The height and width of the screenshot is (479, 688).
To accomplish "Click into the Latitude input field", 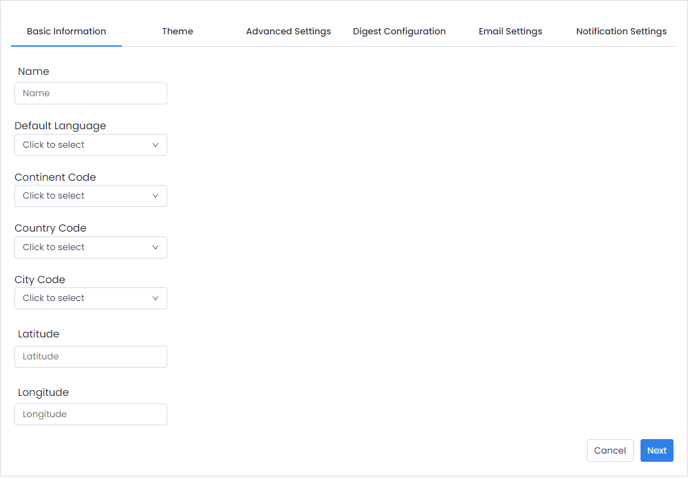I will [90, 357].
